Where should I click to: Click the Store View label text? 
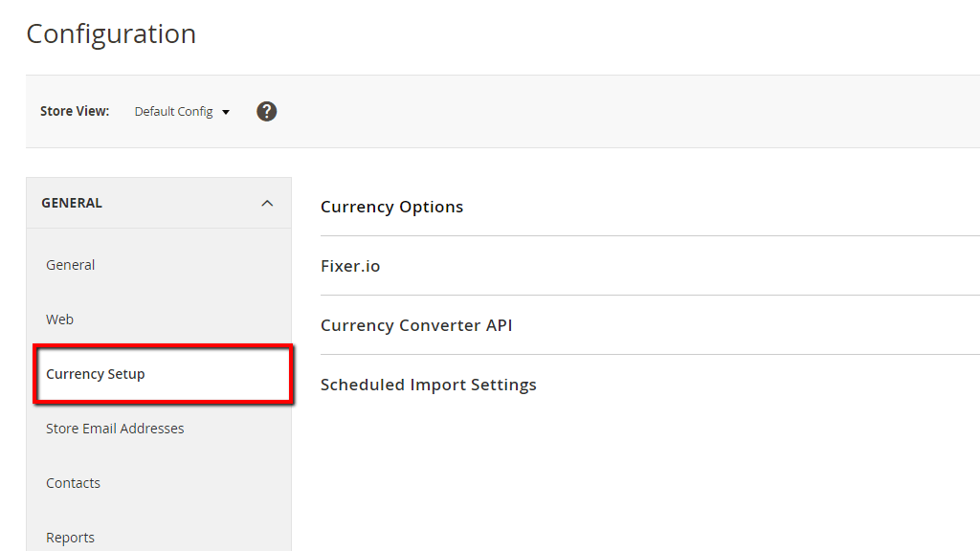75,111
